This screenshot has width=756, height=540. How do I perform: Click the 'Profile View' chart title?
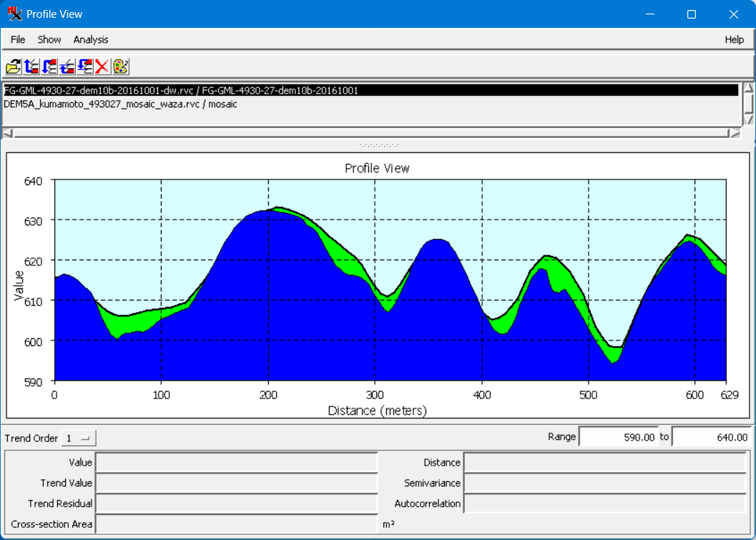(377, 168)
